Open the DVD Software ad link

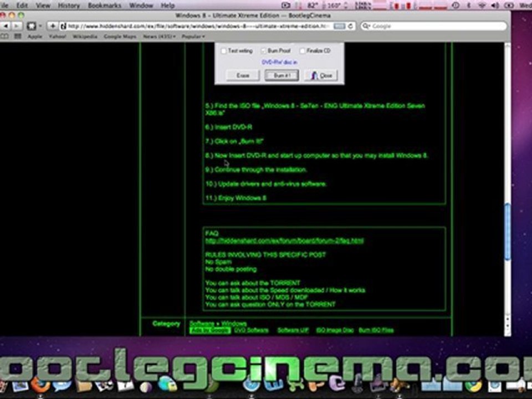pyautogui.click(x=252, y=330)
